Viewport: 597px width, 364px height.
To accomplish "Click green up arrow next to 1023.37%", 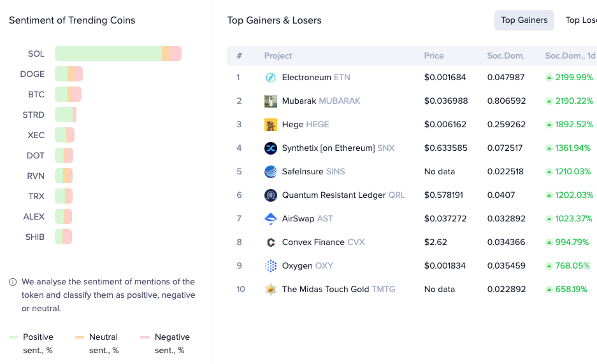I will point(549,219).
